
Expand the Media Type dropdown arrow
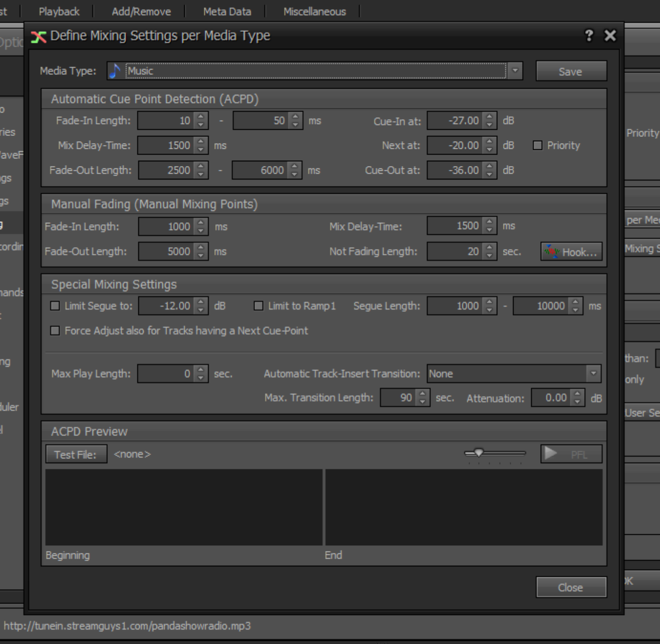[515, 71]
